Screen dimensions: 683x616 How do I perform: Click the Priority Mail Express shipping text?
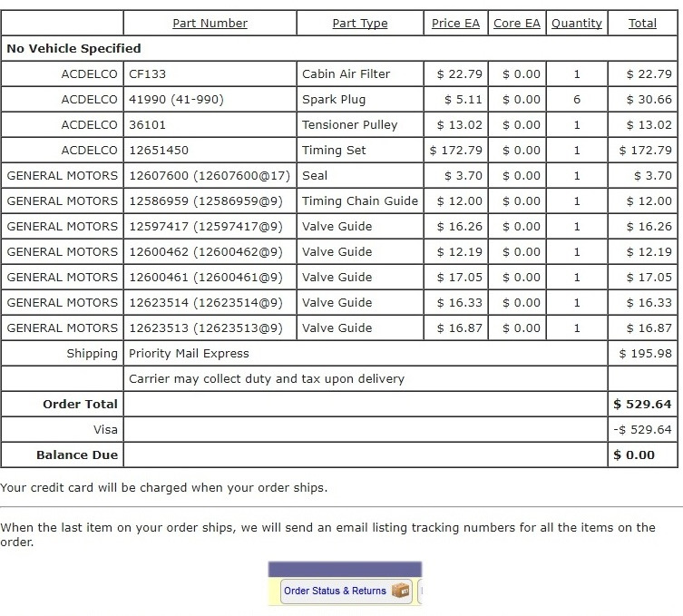click(189, 353)
